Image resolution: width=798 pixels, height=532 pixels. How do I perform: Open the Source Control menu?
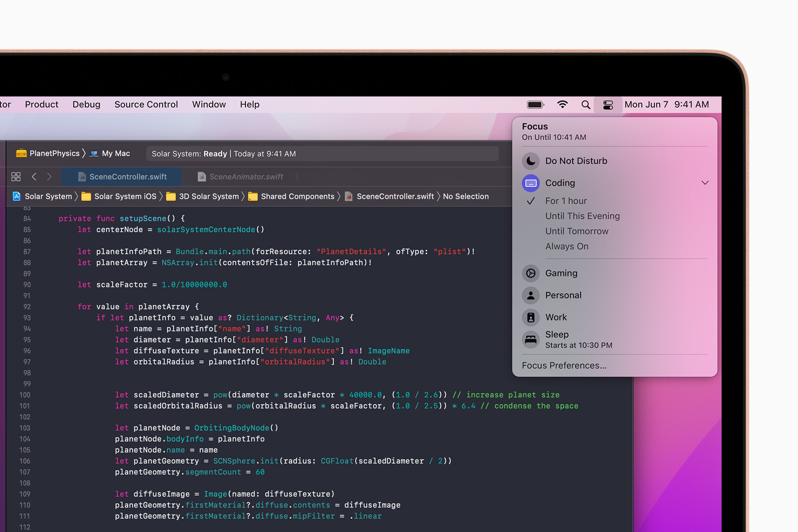coord(147,104)
